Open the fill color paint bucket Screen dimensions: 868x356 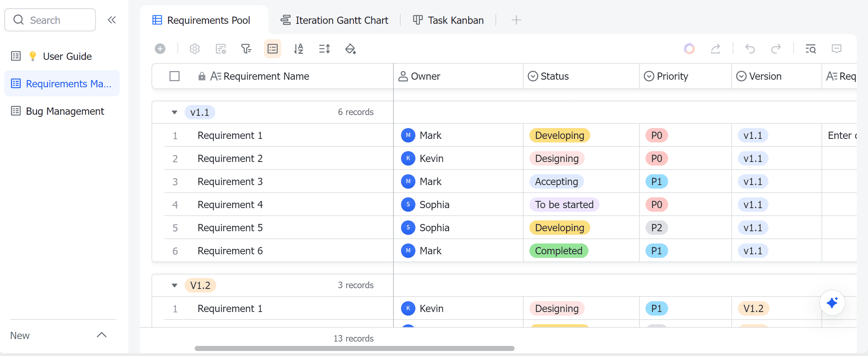351,49
